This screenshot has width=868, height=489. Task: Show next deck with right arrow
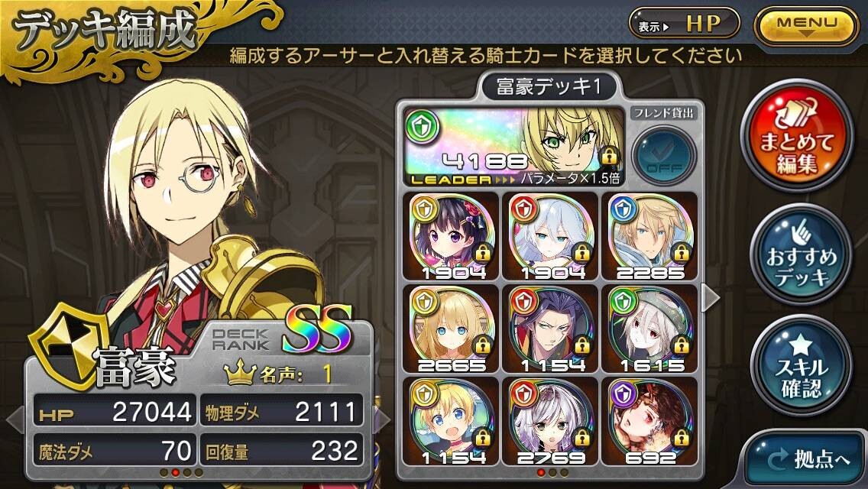coord(711,298)
